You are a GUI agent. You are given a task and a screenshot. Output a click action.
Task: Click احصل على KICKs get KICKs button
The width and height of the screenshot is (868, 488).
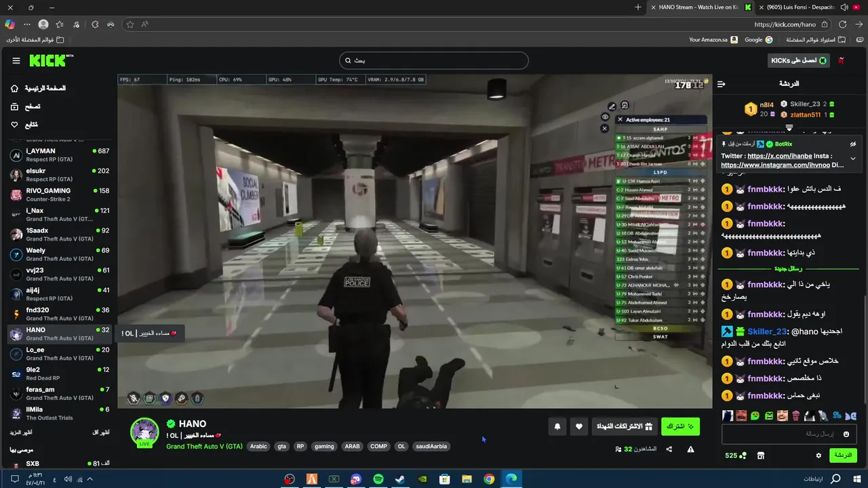tap(798, 60)
